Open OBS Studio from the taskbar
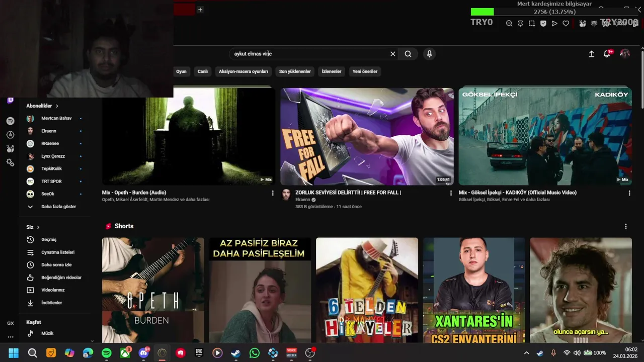 coord(310,353)
